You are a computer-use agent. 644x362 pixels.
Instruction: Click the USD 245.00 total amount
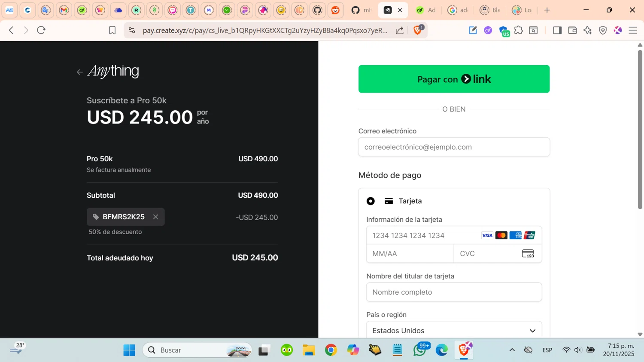tap(255, 258)
